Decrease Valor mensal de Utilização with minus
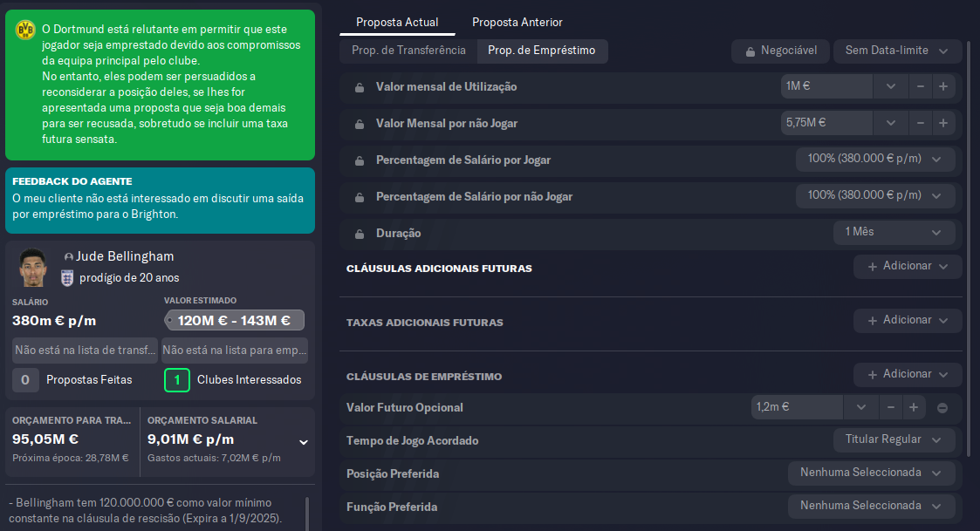Screen dimensions: 980x531 (920, 87)
